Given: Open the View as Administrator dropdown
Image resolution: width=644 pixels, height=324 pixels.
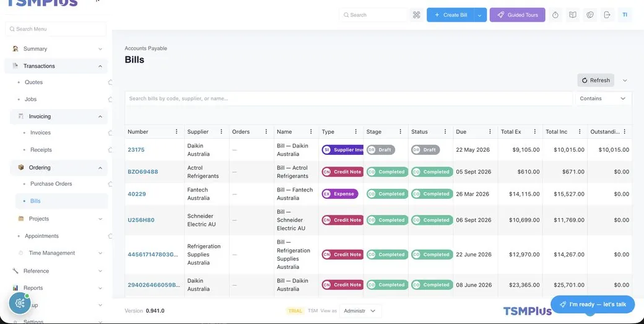Looking at the screenshot, I should [x=360, y=311].
